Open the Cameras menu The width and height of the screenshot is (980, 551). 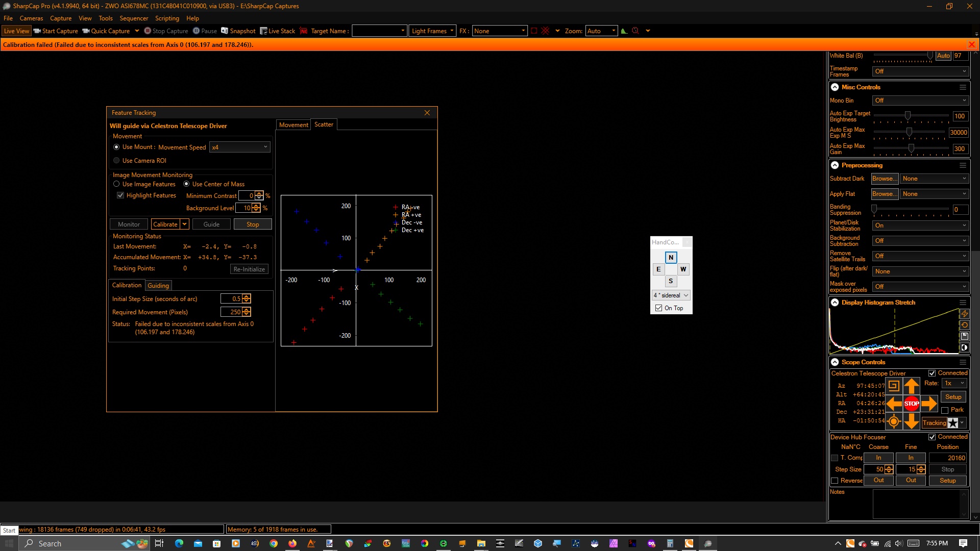pyautogui.click(x=32, y=18)
